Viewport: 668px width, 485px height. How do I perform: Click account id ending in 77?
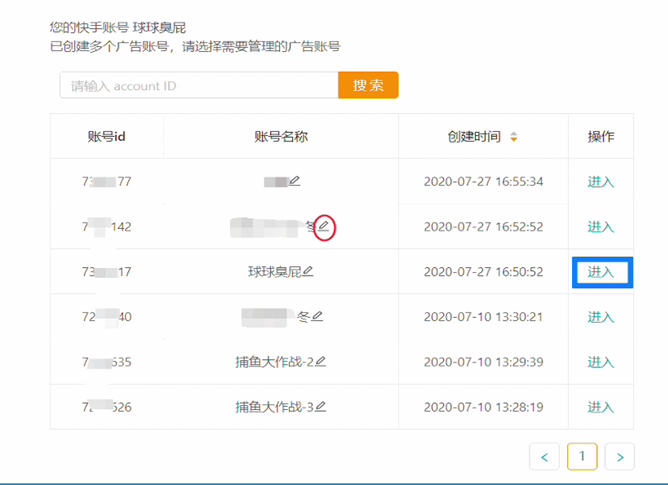107,182
